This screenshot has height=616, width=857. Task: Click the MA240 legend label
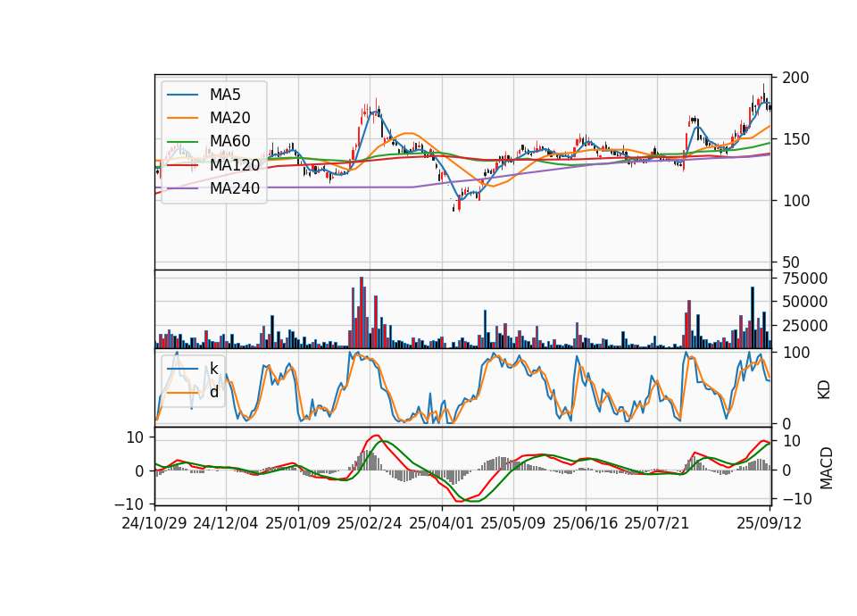(x=235, y=188)
